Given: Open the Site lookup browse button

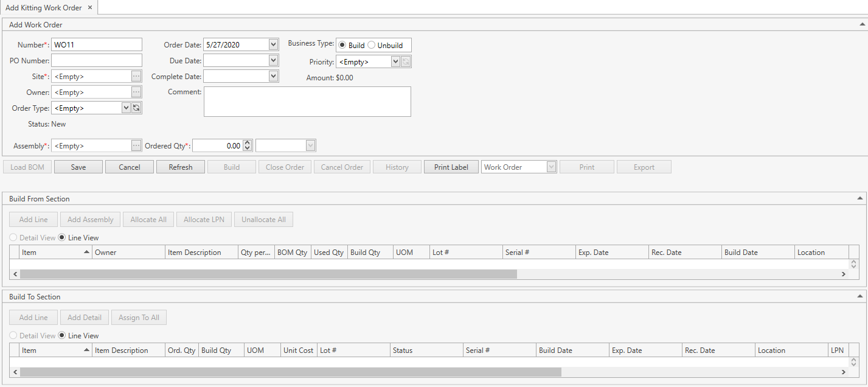Looking at the screenshot, I should point(136,76).
